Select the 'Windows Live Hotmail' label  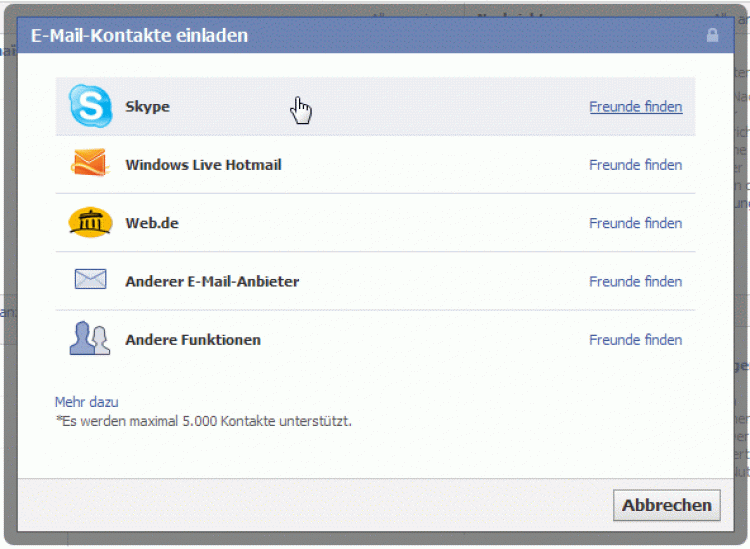click(203, 165)
